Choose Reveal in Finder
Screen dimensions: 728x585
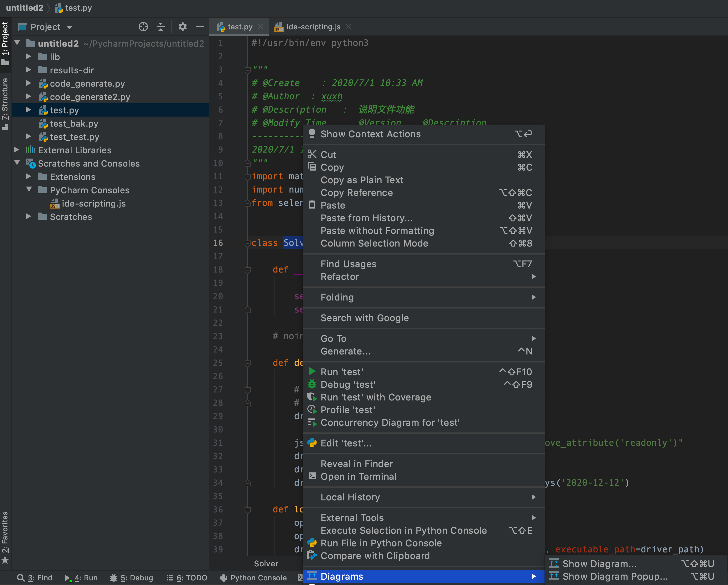coord(423,464)
